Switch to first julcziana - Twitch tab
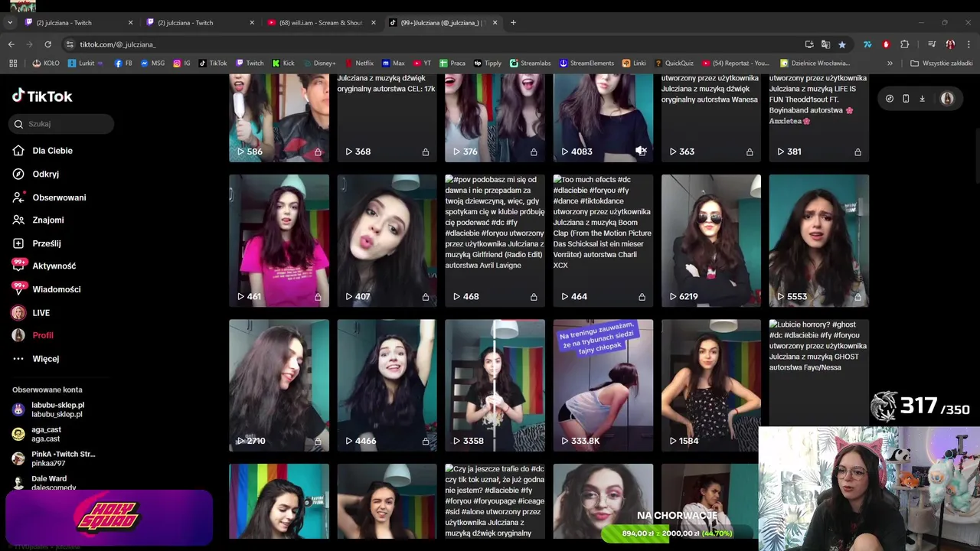 point(80,22)
